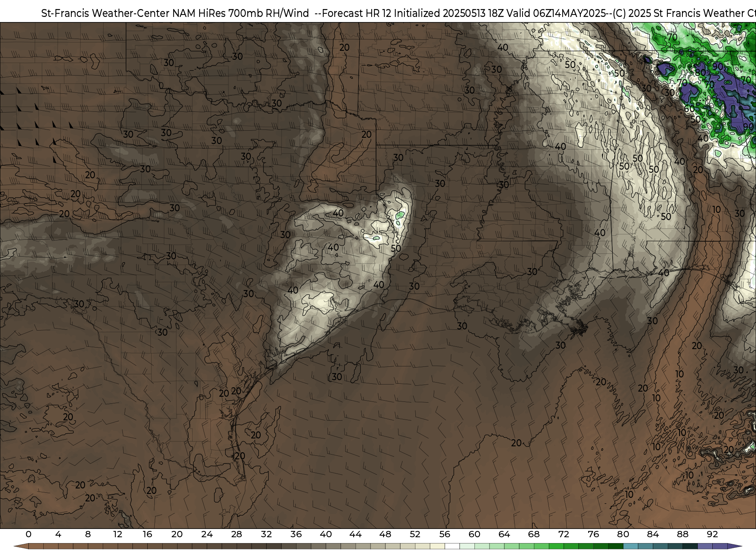The image size is (756, 551).
Task: Click 'St-Francis Weather-Center' in the title
Action: point(106,13)
